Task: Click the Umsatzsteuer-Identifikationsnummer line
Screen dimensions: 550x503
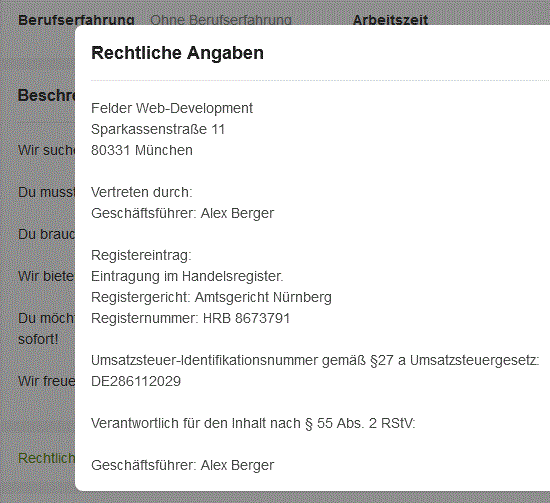Action: [315, 361]
